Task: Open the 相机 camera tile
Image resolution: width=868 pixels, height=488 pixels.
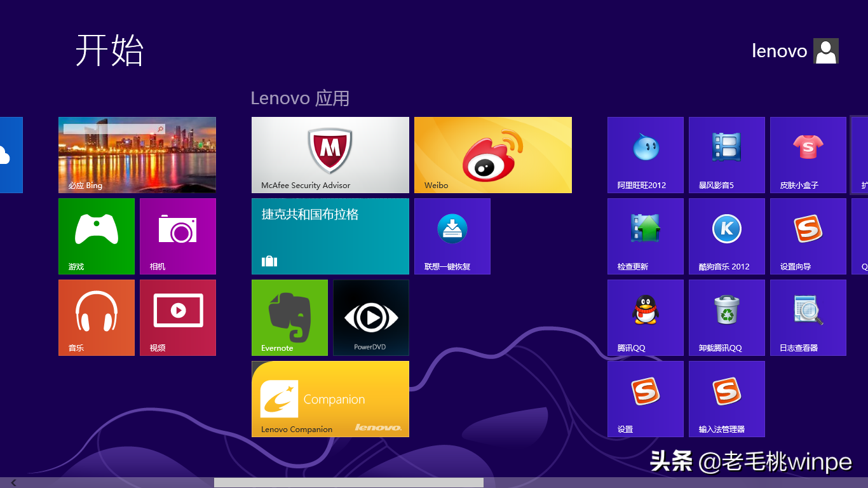Action: [178, 236]
